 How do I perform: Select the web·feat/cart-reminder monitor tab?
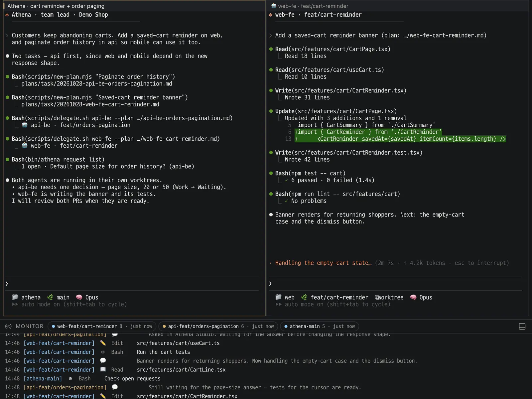pos(102,327)
